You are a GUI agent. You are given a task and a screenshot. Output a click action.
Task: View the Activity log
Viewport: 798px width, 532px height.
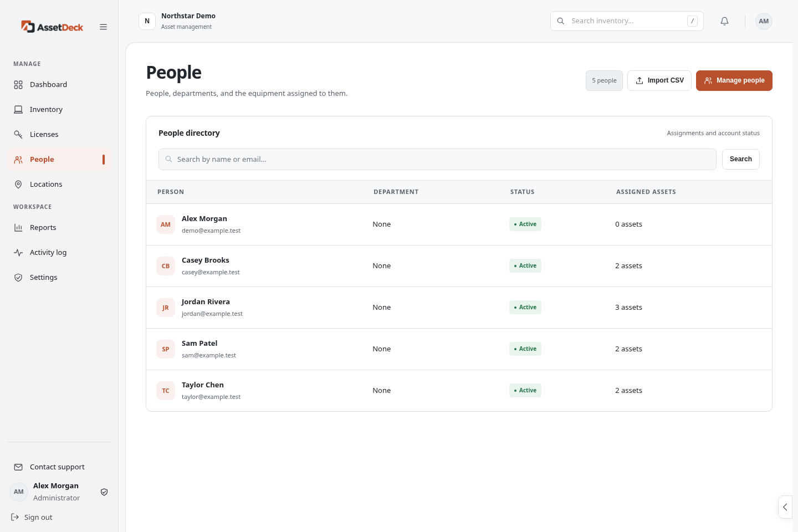(x=59, y=252)
